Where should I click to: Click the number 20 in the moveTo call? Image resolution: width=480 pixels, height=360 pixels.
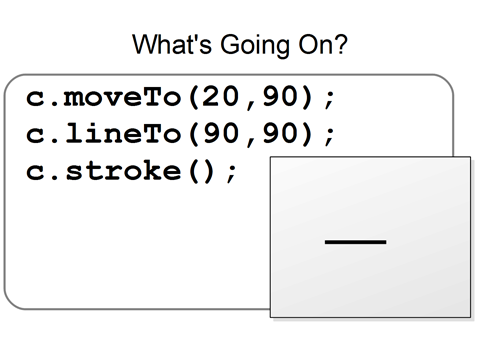pyautogui.click(x=221, y=97)
